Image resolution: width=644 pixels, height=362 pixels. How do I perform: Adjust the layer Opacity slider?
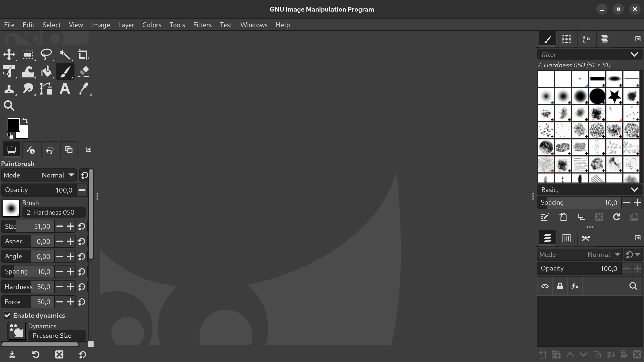click(x=579, y=268)
